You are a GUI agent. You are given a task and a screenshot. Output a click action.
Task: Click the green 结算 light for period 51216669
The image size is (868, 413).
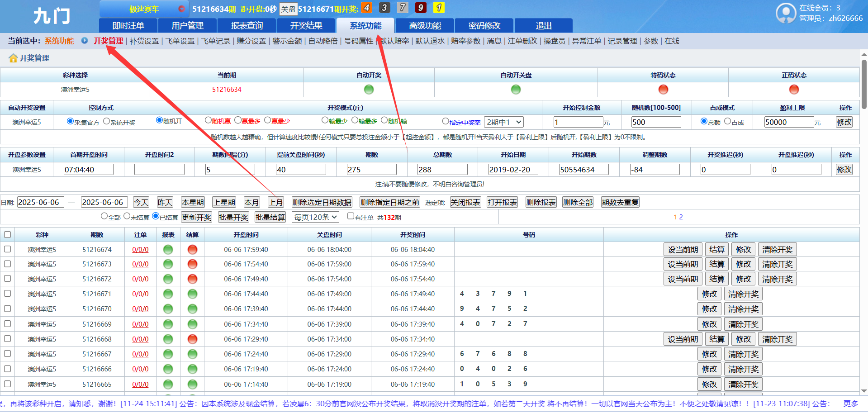coord(192,324)
